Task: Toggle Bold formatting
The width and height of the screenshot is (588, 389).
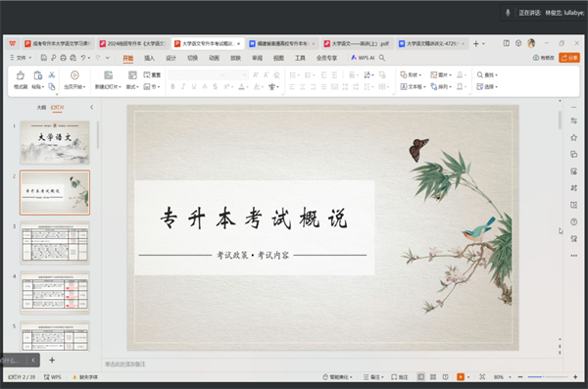Action: [172, 86]
